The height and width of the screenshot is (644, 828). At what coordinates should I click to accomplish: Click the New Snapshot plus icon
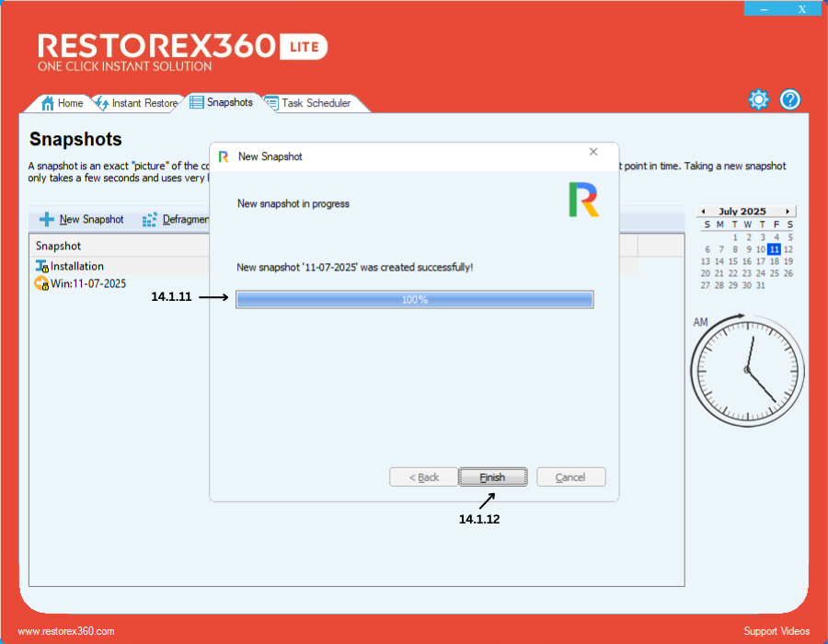[47, 220]
